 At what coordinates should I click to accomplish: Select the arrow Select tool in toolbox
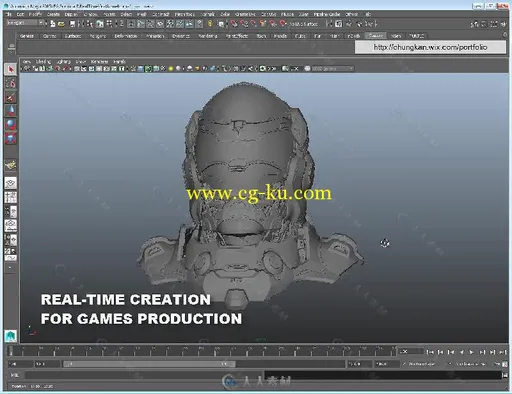[x=11, y=69]
